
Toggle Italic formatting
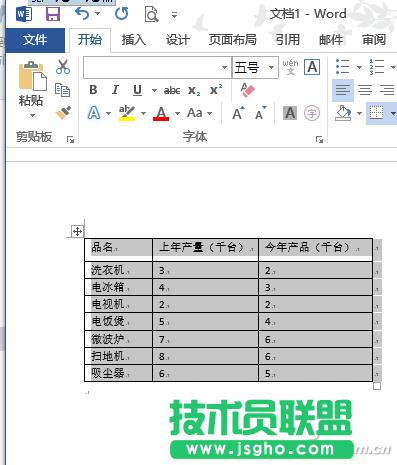[115, 90]
